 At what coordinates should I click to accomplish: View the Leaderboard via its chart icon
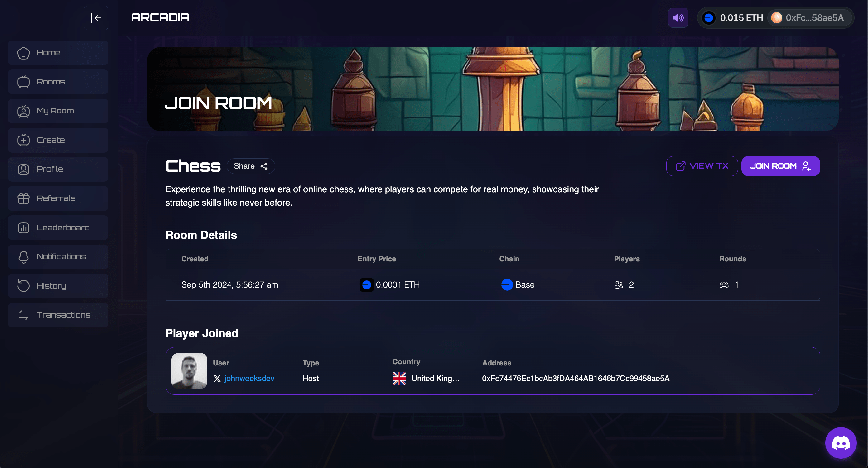(23, 227)
